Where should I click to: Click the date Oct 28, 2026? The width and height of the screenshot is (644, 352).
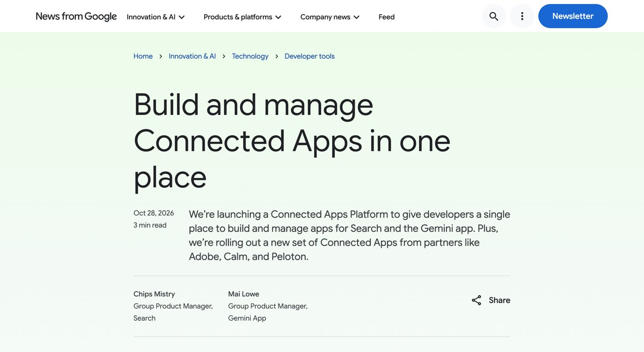click(154, 213)
